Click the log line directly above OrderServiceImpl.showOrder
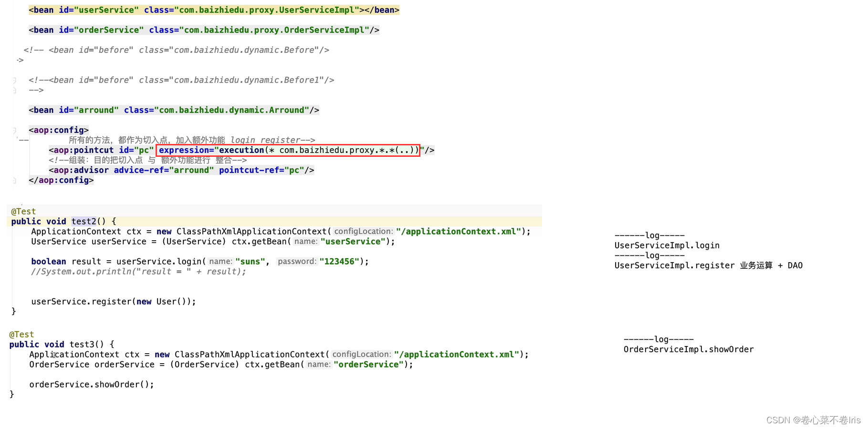Screen dimensions: 868x429 pos(659,339)
